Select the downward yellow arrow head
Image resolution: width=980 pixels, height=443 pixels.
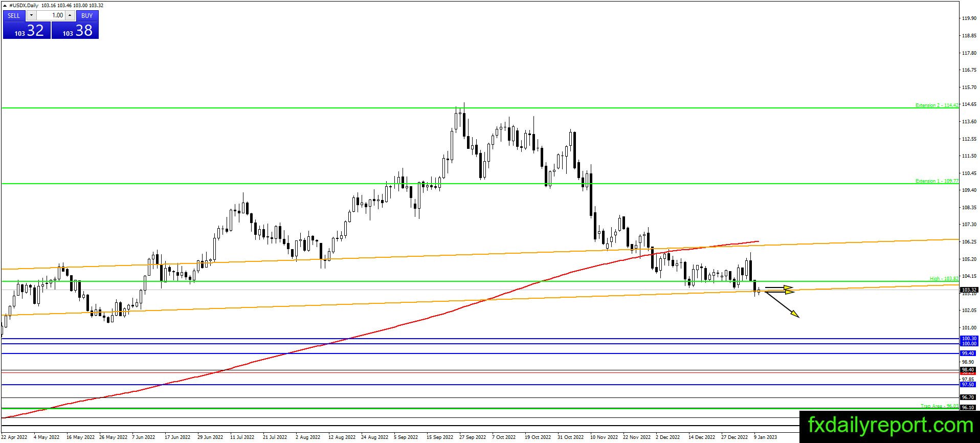click(795, 314)
